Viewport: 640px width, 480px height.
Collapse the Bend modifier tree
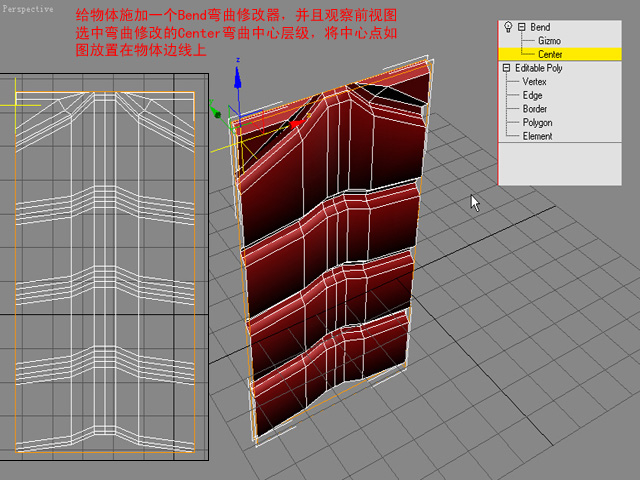tap(521, 27)
